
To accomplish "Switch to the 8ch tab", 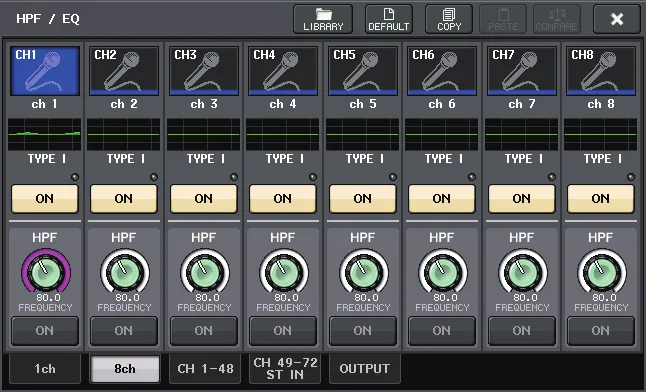I will point(124,369).
